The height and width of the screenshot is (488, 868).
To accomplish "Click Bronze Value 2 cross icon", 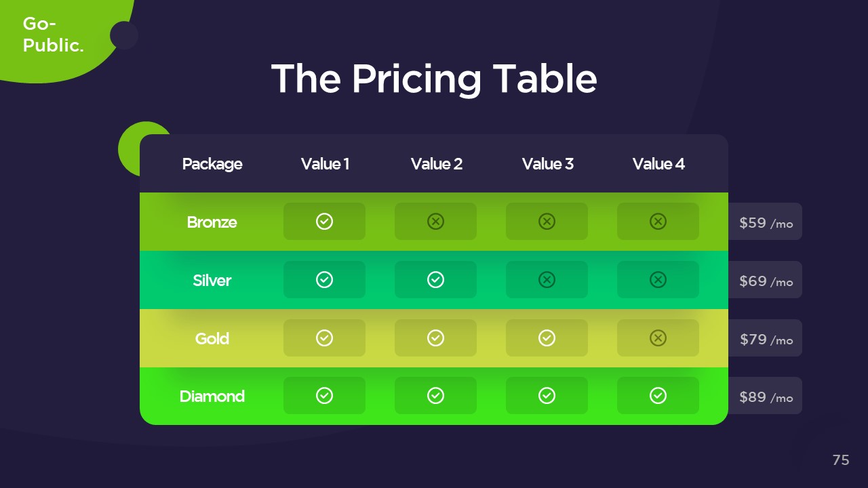I will [x=435, y=222].
